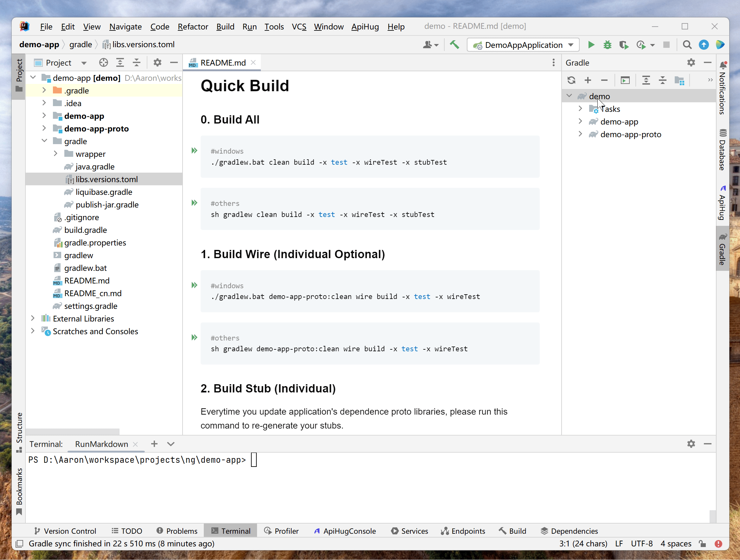The image size is (740, 560).
Task: Collapse the gradle folder
Action: click(44, 141)
